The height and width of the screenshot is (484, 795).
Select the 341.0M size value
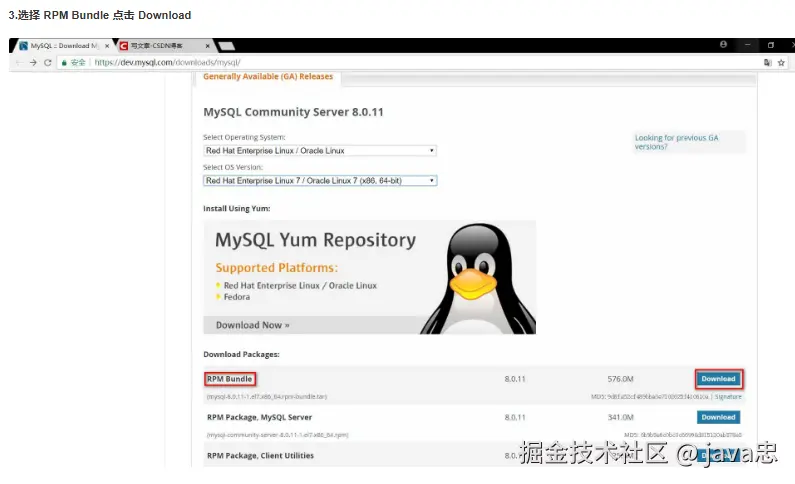[621, 417]
